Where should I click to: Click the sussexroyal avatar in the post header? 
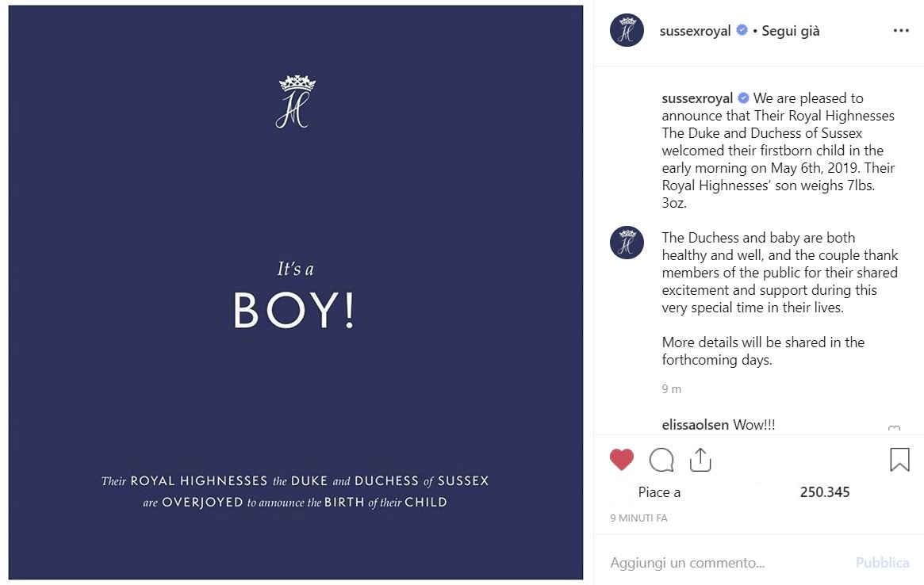point(627,31)
